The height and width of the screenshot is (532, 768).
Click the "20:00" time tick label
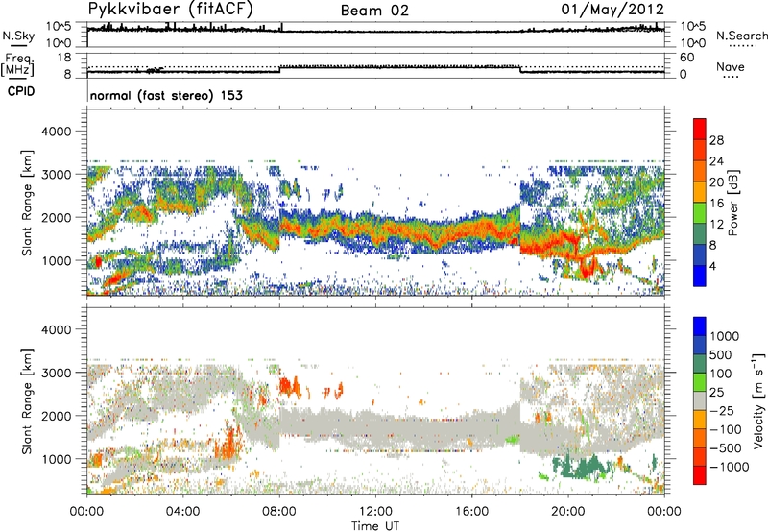tap(567, 512)
